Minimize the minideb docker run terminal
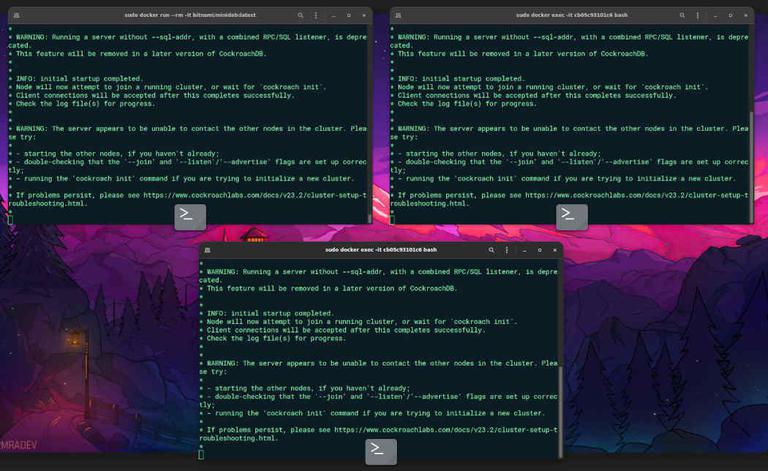Image resolution: width=768 pixels, height=471 pixels. 334,16
